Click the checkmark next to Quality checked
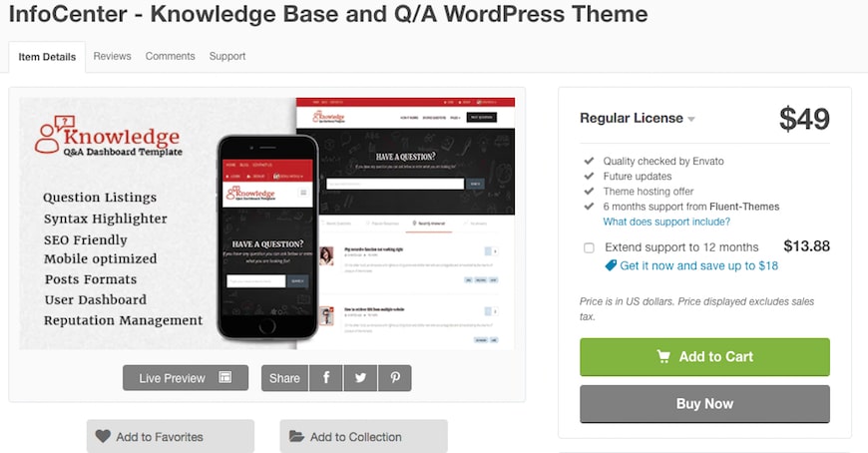This screenshot has height=453, width=868. coord(589,161)
